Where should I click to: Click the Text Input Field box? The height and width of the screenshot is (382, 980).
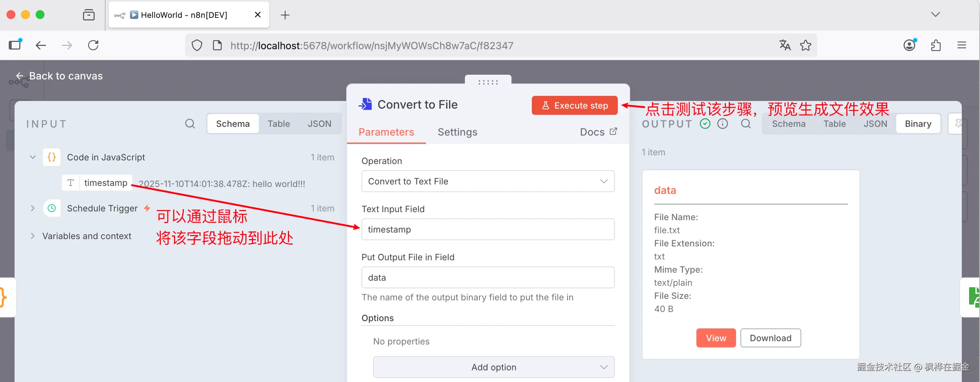point(488,229)
